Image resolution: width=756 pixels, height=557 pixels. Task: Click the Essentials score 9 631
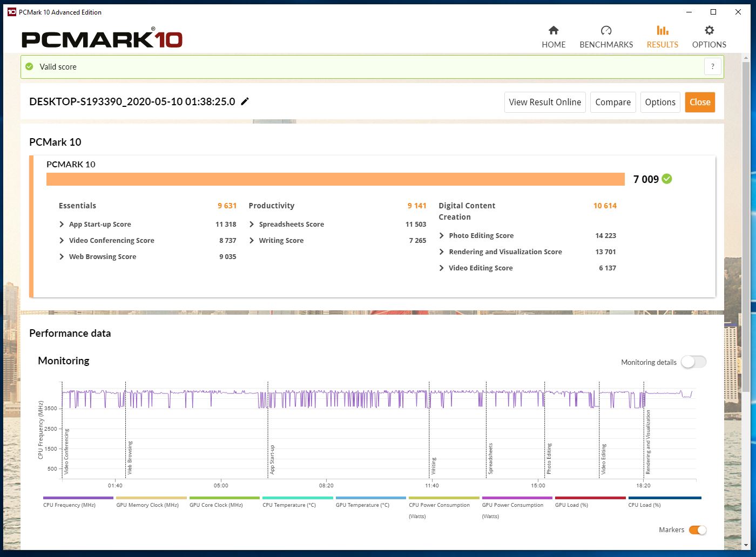tap(227, 206)
